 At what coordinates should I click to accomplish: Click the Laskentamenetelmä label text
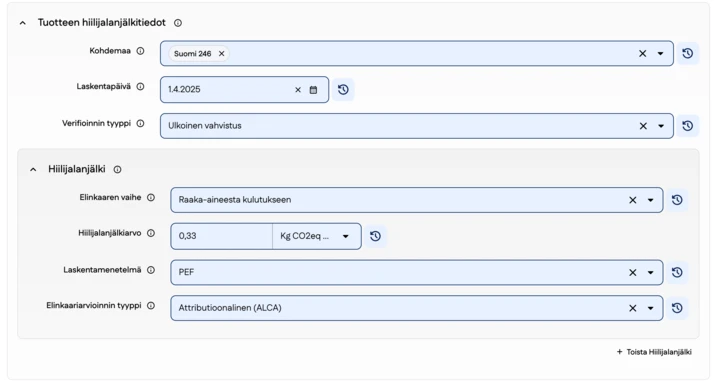[x=102, y=270]
